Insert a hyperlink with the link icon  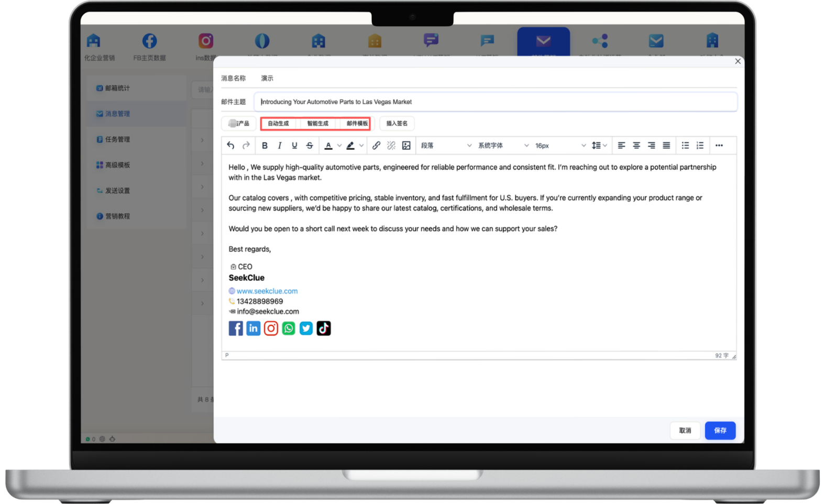pos(376,146)
